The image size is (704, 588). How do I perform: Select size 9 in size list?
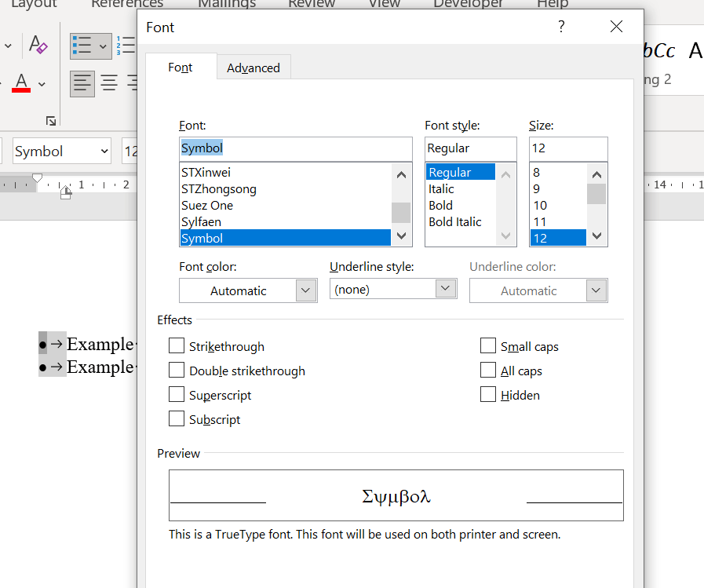click(558, 189)
